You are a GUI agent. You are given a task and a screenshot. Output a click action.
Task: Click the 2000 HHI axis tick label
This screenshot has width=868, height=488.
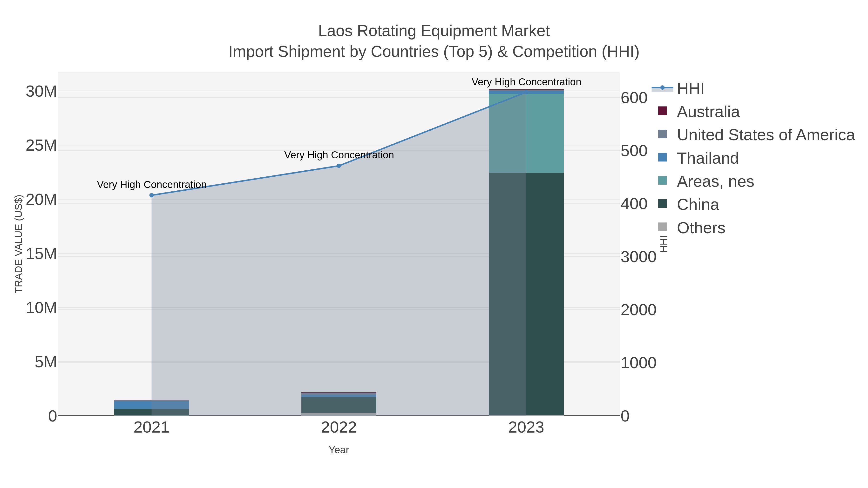[638, 310]
